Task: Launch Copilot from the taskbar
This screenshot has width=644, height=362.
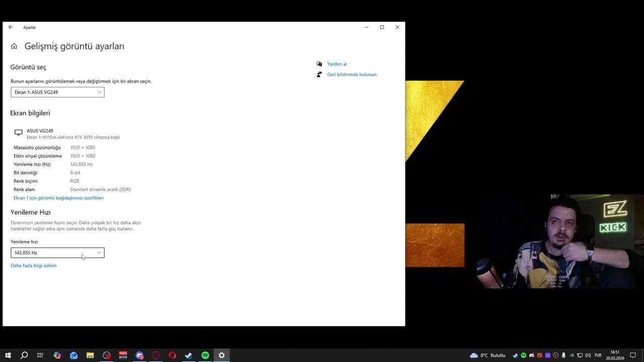Action: (x=57, y=355)
